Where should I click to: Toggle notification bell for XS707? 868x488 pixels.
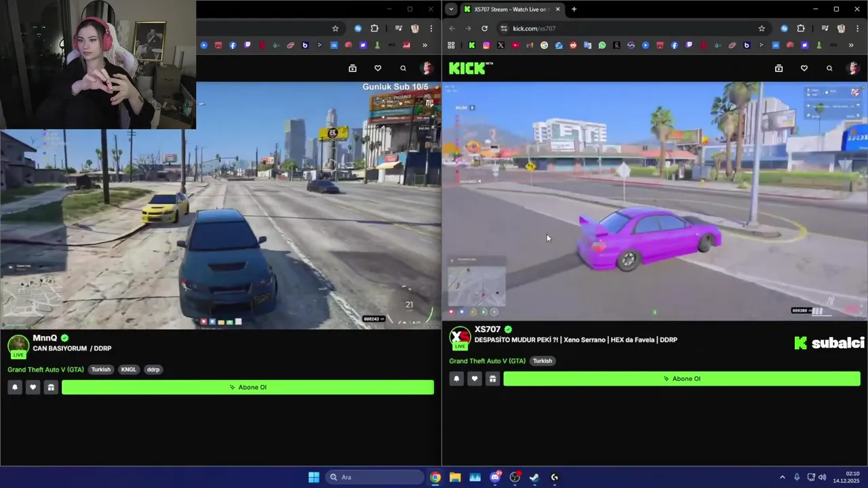click(x=456, y=379)
